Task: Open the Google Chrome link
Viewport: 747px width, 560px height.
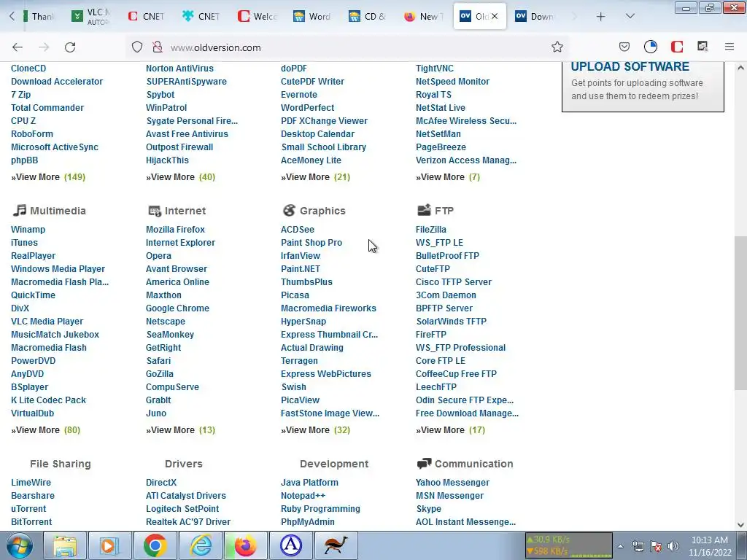Action: click(x=177, y=308)
